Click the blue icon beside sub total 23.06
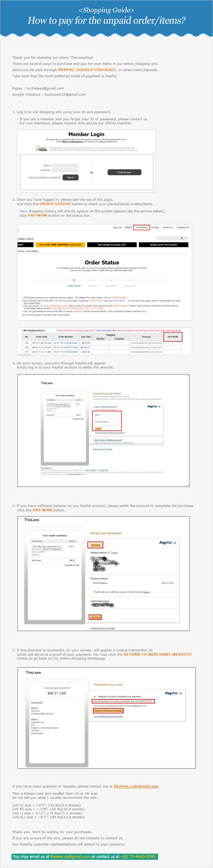 pos(83,352)
